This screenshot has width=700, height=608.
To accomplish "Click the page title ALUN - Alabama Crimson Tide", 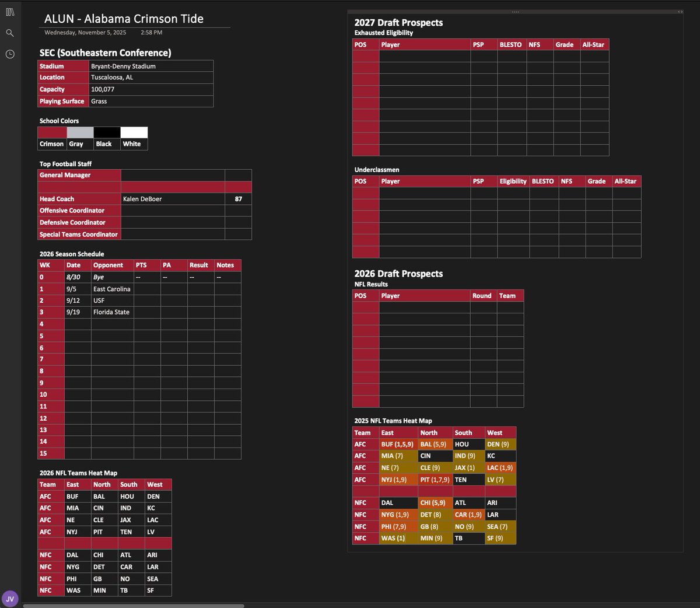I will [124, 19].
